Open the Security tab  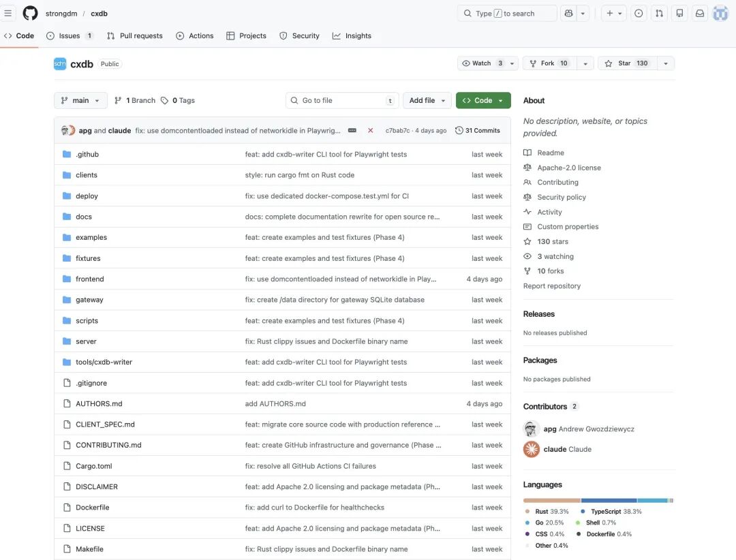299,35
